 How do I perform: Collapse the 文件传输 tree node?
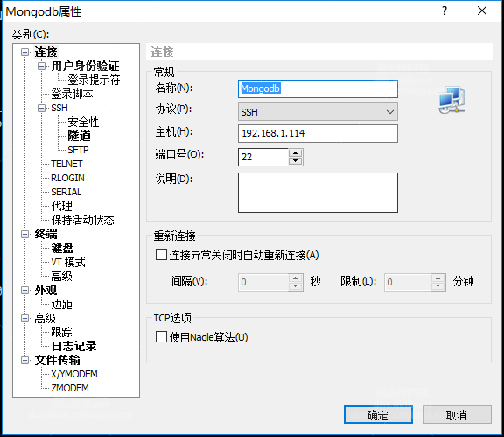pyautogui.click(x=24, y=361)
